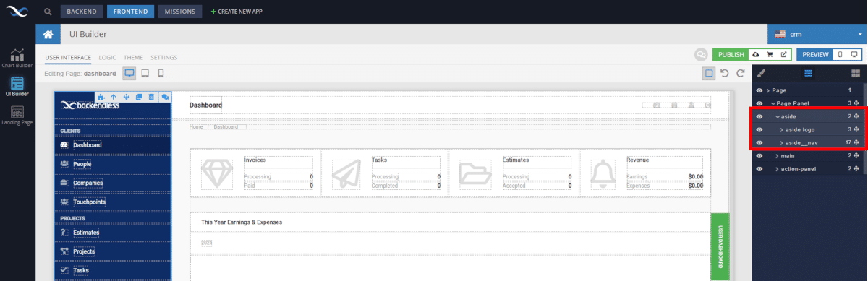Click the PUBLISH button
Viewport: 868px width, 281px height.
(731, 54)
